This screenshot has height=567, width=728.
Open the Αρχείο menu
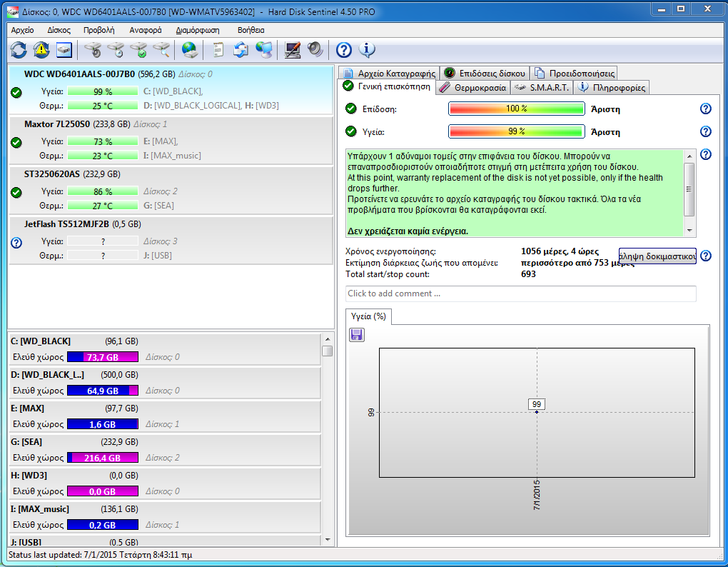(x=22, y=30)
